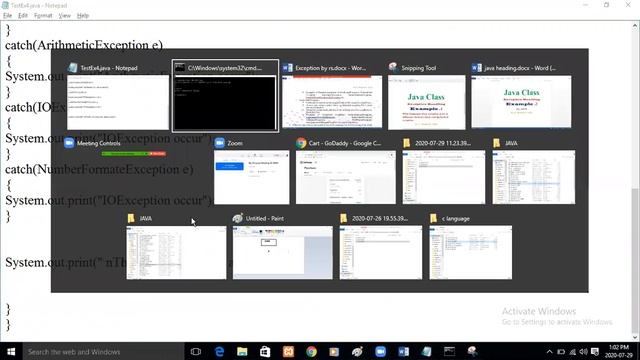Image resolution: width=640 pixels, height=360 pixels.
Task: Open Google Chrome from the taskbar
Action: pos(311,351)
